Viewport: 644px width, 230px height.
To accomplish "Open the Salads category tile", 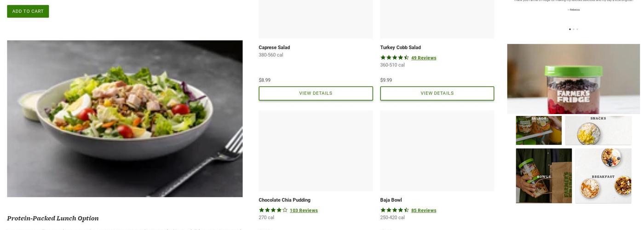I will tap(539, 130).
